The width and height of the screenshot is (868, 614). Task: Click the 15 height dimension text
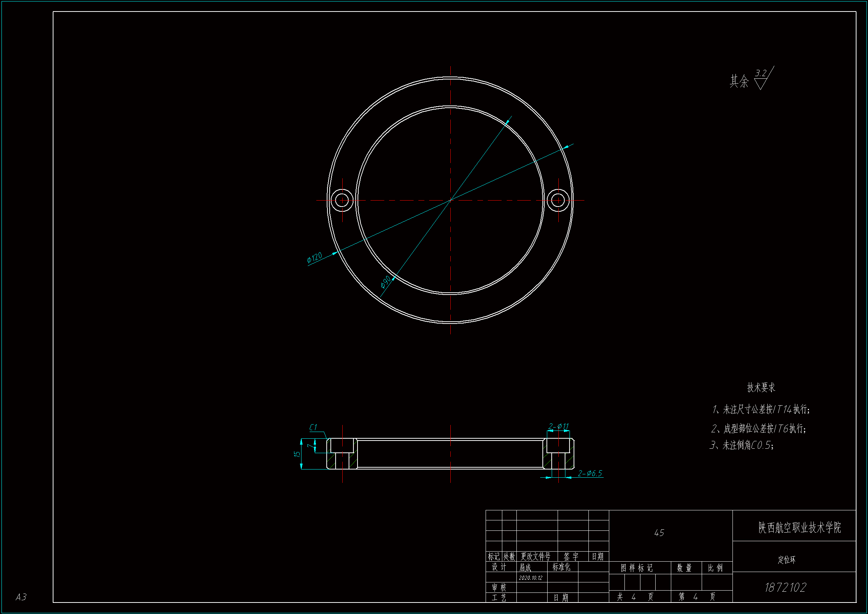[297, 454]
